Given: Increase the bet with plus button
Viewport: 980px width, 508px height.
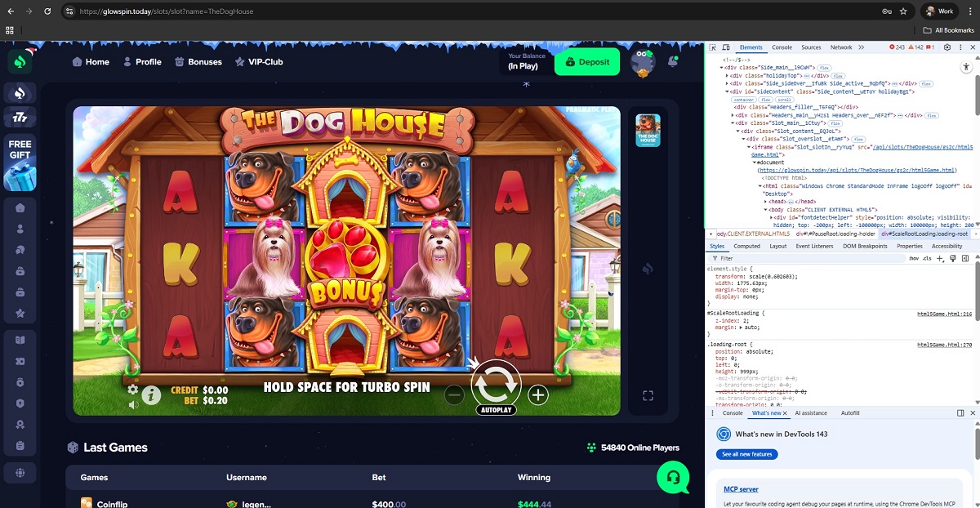Looking at the screenshot, I should click(x=537, y=395).
